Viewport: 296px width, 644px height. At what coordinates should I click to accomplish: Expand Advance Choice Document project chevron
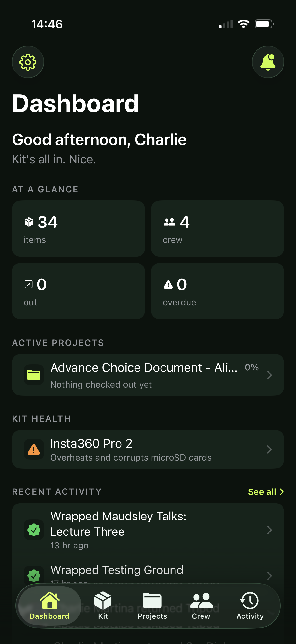coord(269,375)
